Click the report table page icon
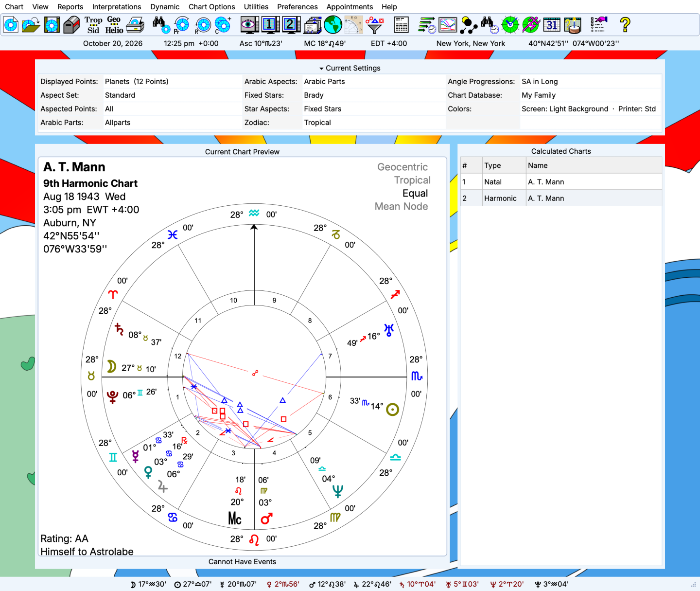This screenshot has width=700, height=591. [401, 25]
